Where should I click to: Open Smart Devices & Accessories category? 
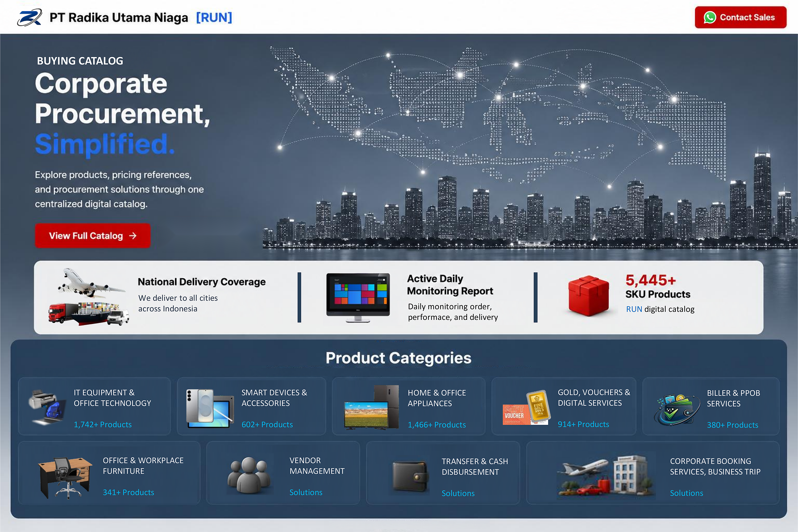pos(251,406)
